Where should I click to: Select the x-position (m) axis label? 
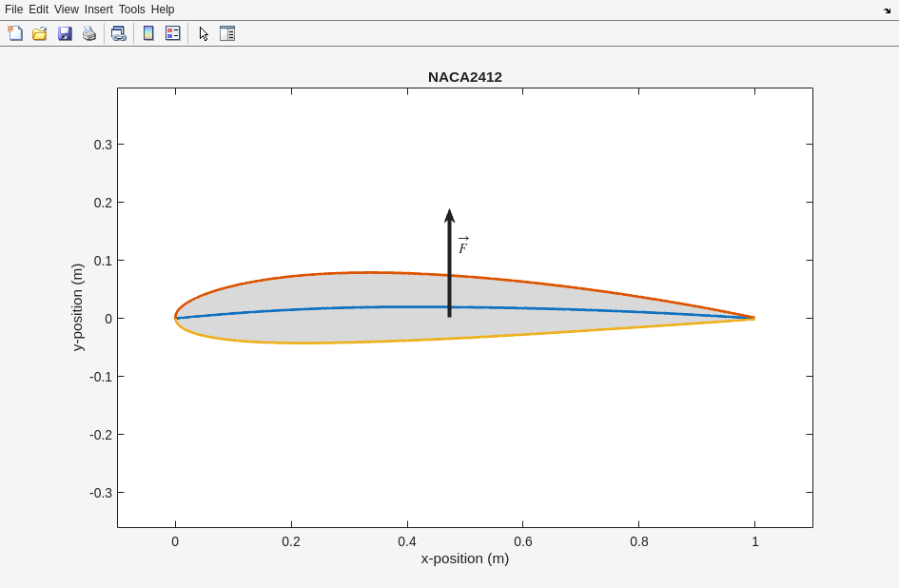[x=464, y=559]
